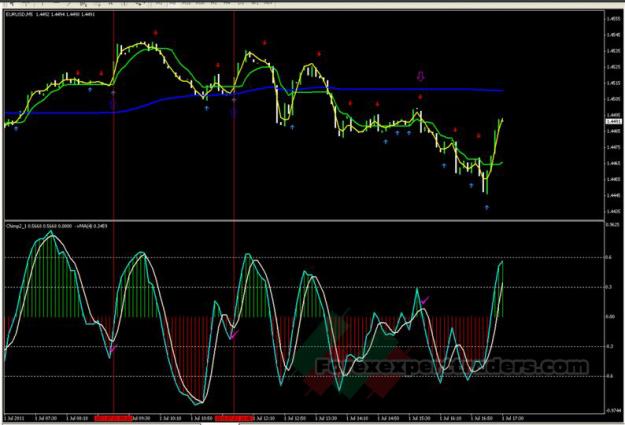Click the '1 Jul 10:10' time axis label
The width and height of the screenshot is (625, 425).
click(x=171, y=418)
